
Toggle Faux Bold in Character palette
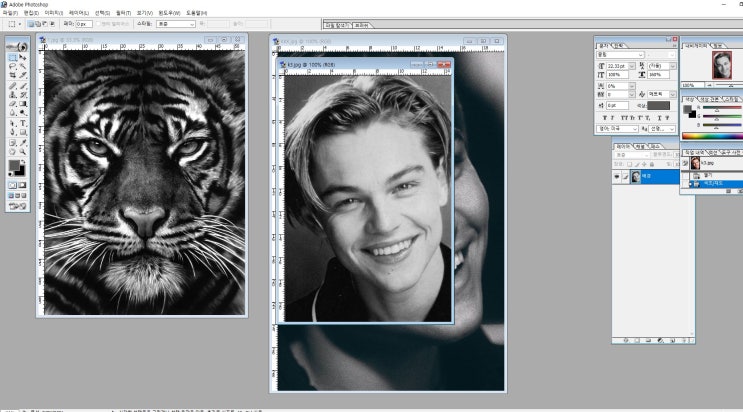(605, 118)
